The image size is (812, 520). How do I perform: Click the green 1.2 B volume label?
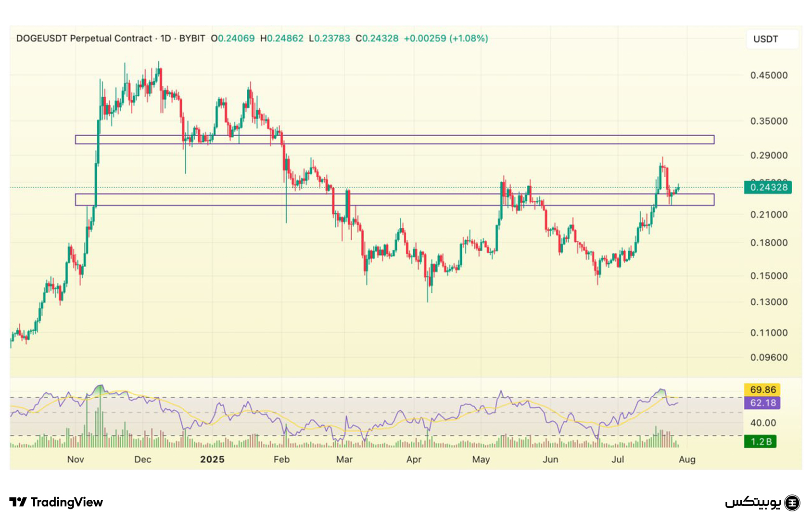click(760, 442)
